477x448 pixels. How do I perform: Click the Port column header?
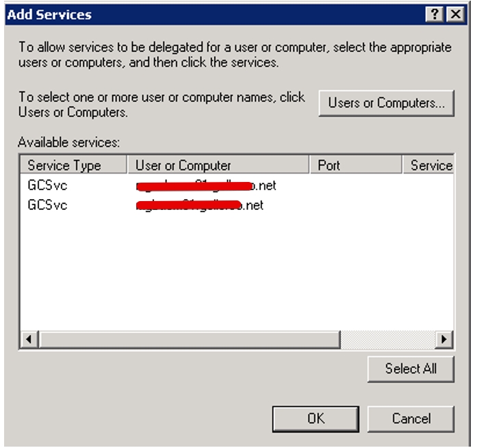[329, 166]
